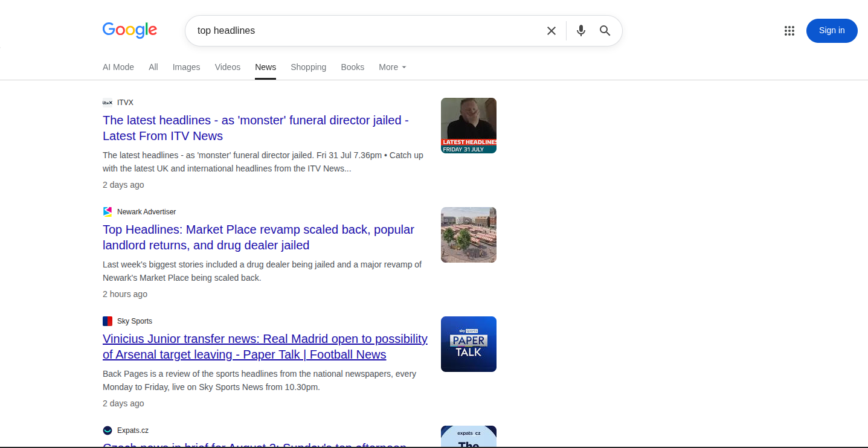Click the Expats.cz favicon
868x448 pixels.
108,430
